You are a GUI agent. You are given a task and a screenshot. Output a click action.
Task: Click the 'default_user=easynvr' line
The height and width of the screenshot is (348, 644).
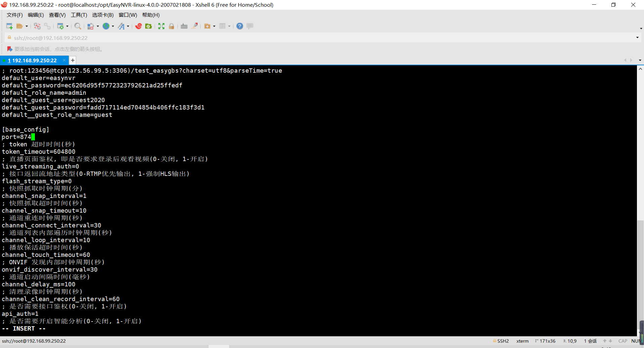(x=39, y=78)
